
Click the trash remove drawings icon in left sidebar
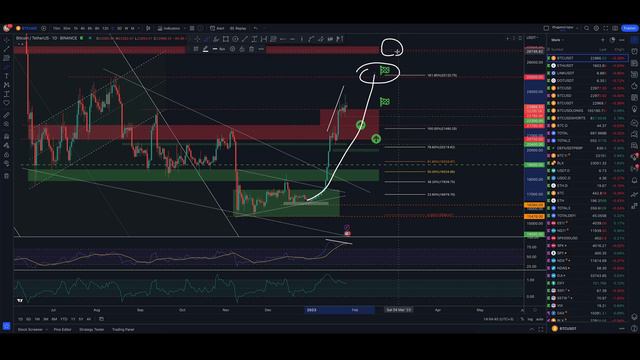(x=6, y=176)
